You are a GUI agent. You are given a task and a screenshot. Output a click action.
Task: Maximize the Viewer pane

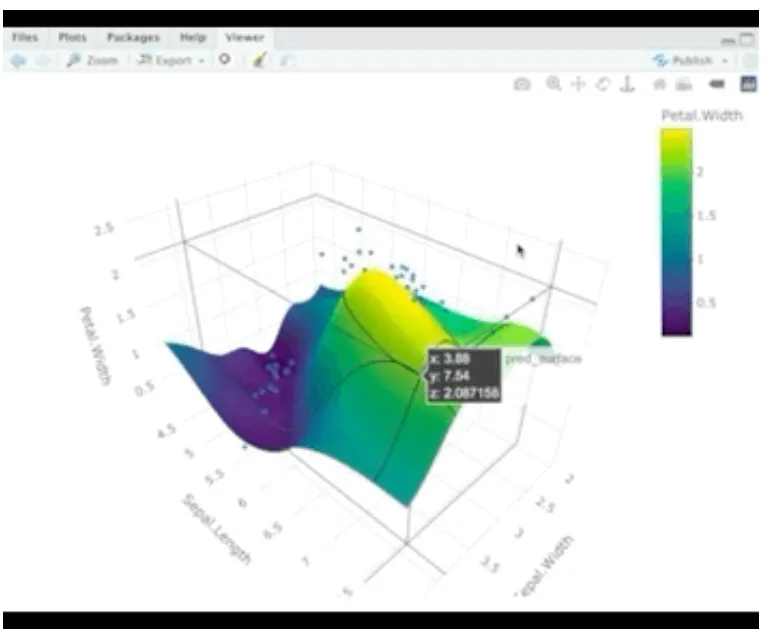point(747,40)
